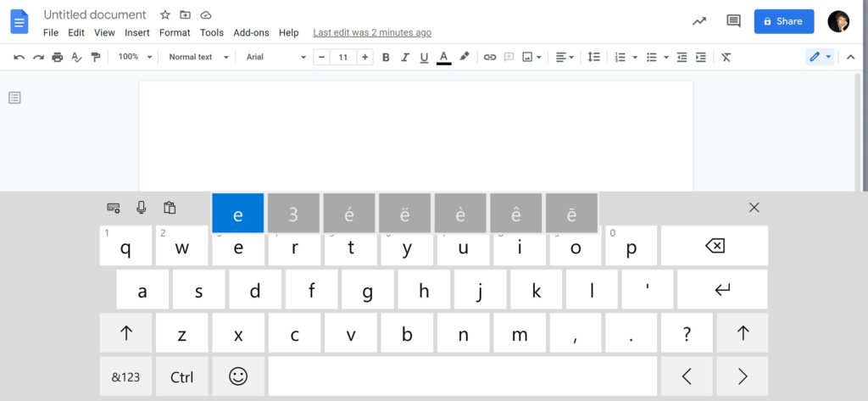Viewport: 868px width, 401px height.
Task: Decrease the indent
Action: tap(682, 57)
